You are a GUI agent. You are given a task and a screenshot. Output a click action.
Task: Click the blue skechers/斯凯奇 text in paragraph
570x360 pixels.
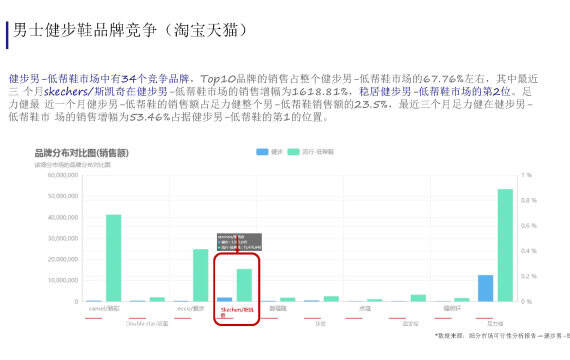click(69, 91)
